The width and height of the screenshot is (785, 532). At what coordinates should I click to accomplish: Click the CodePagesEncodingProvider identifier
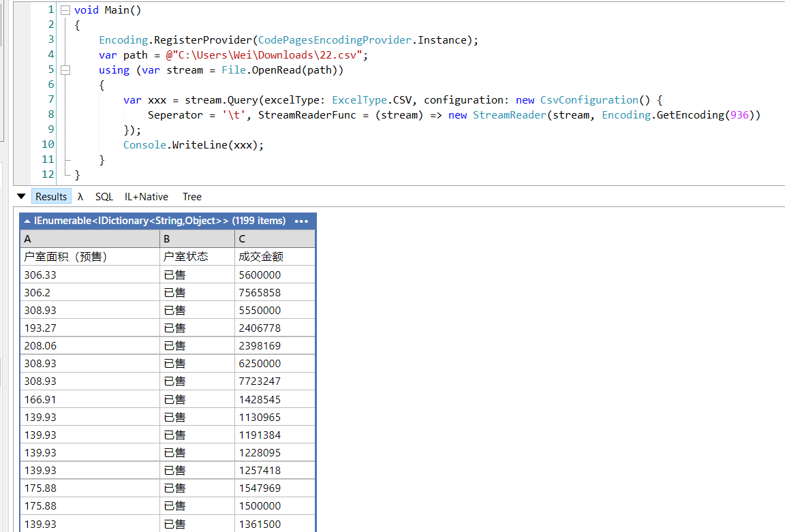coord(335,40)
